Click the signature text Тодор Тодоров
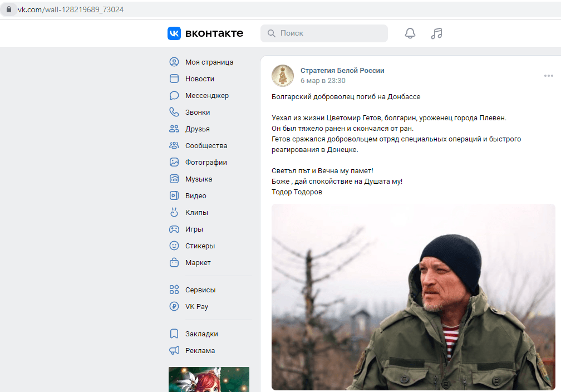 [x=297, y=192]
